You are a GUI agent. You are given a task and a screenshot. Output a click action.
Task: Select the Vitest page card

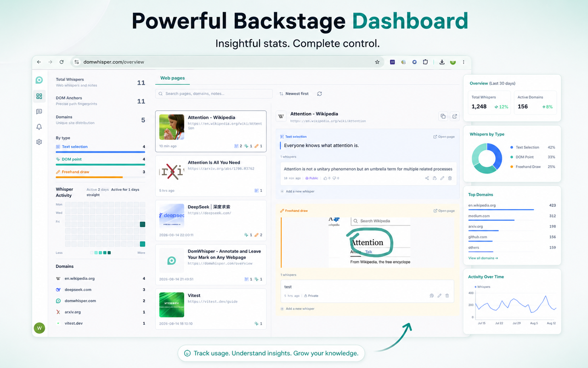click(x=211, y=310)
